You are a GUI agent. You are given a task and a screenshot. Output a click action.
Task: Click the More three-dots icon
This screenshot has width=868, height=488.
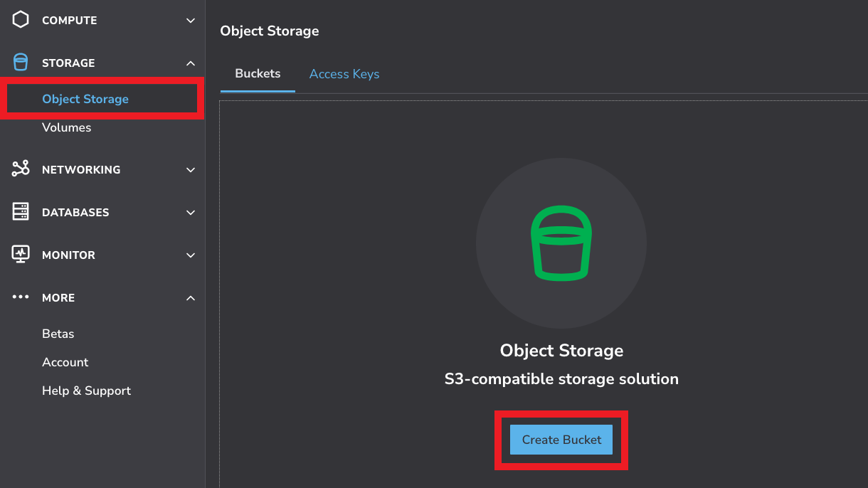point(21,297)
